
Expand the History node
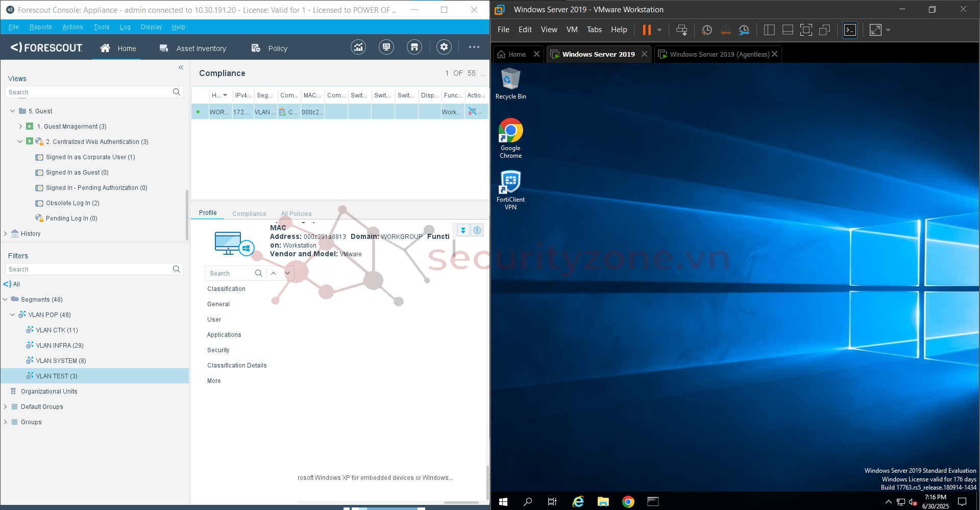[5, 233]
